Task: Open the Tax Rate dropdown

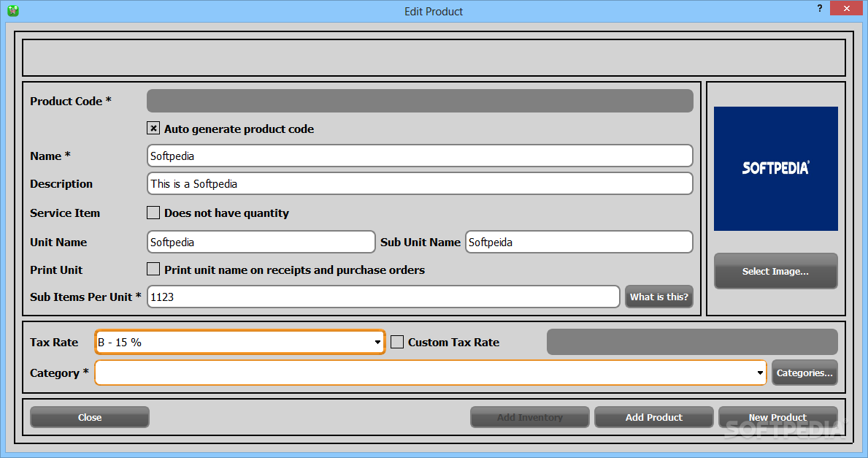Action: 239,343
